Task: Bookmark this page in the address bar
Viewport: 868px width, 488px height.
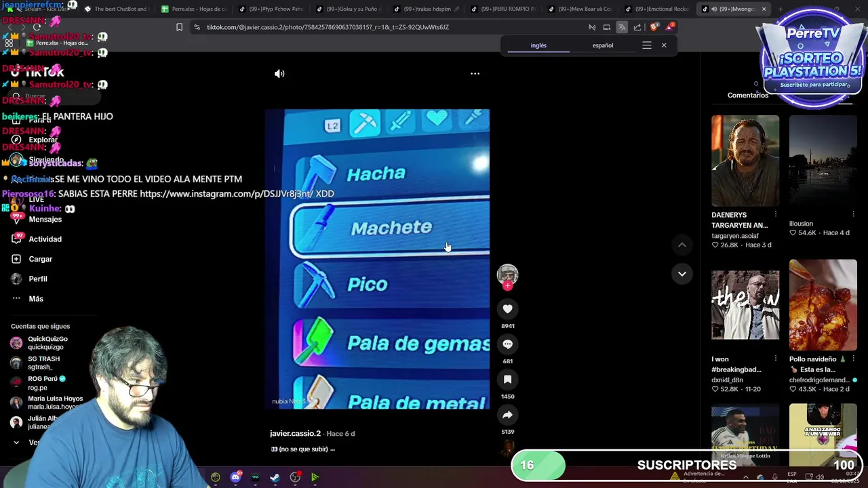Action: click(179, 27)
